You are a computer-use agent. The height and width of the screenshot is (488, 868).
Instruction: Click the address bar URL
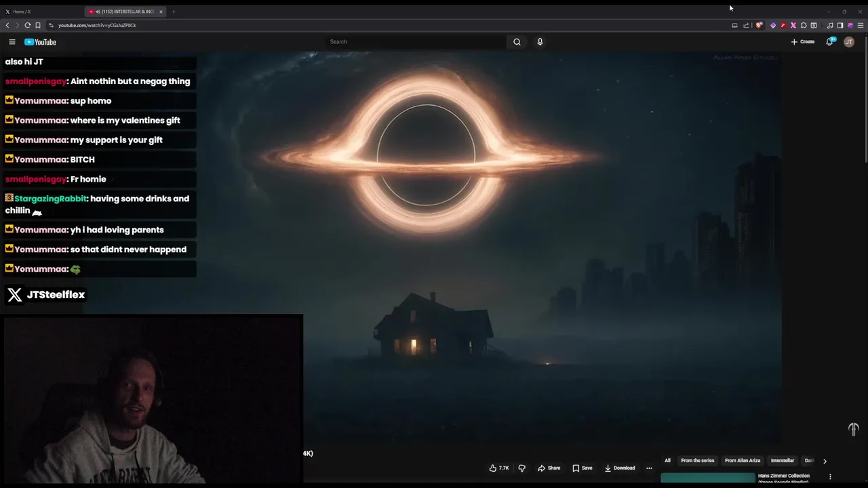(97, 25)
